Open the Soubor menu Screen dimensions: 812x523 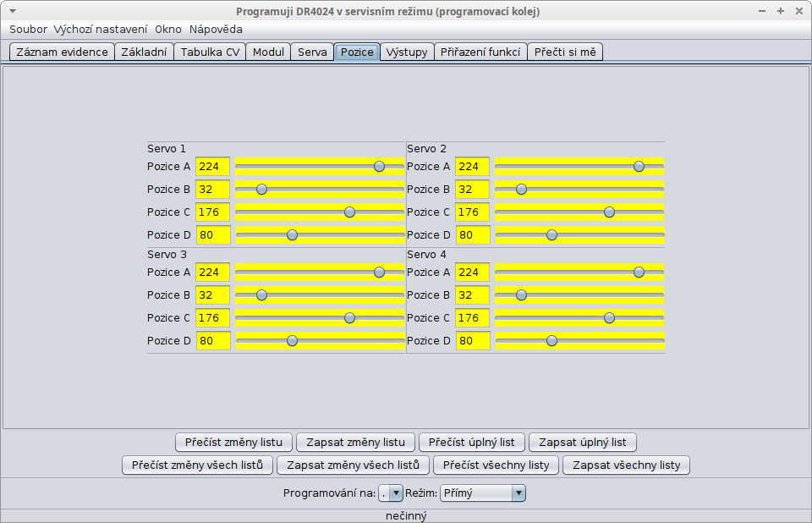[28, 29]
